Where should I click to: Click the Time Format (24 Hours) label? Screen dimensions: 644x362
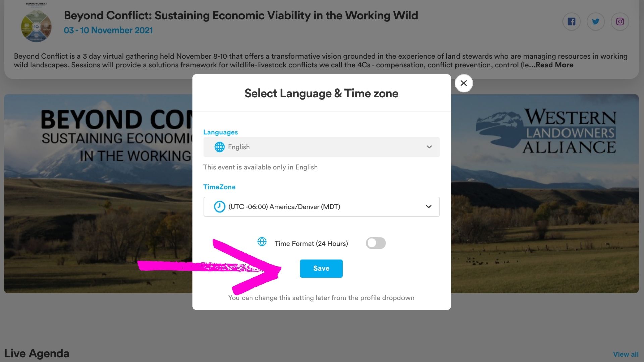coord(311,244)
